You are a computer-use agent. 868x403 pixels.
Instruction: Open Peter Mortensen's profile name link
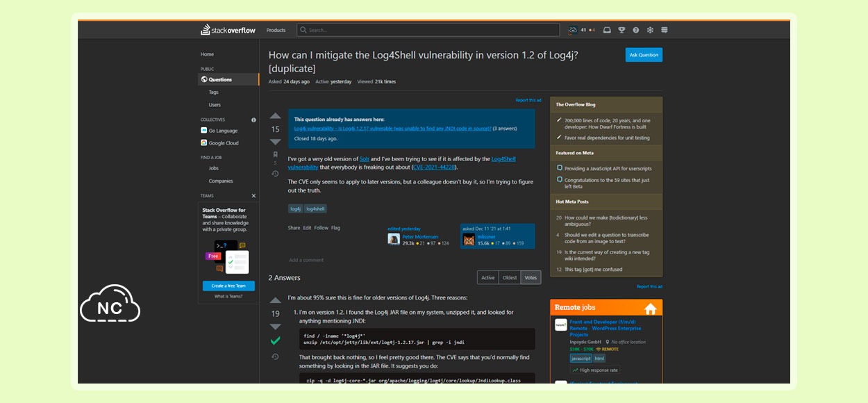point(421,237)
